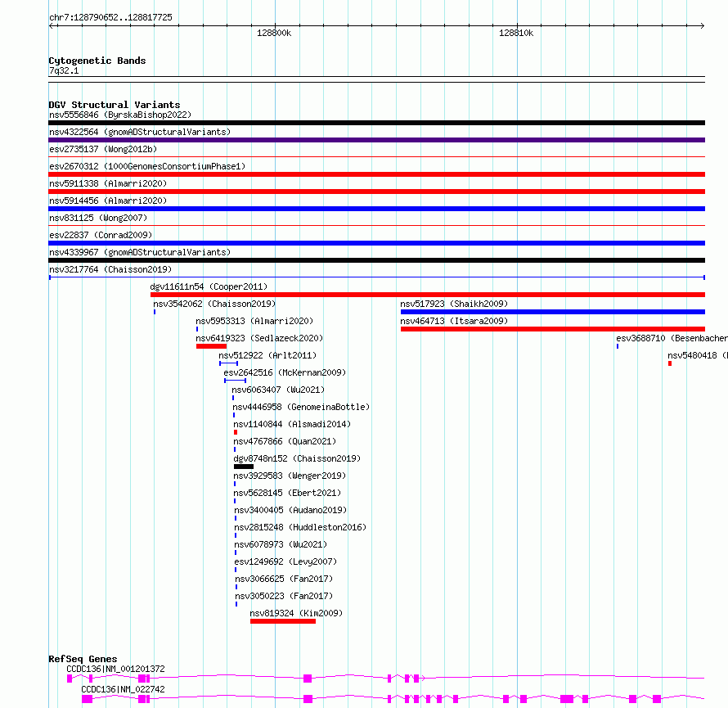Viewport: 728px width, 708px height.
Task: Select nsv2815248 (Huddleston2016) label
Action: click(x=300, y=527)
